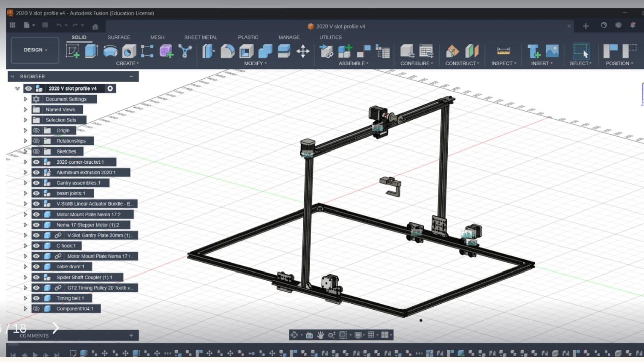Open the Data Panel grid icon

(x=13, y=25)
